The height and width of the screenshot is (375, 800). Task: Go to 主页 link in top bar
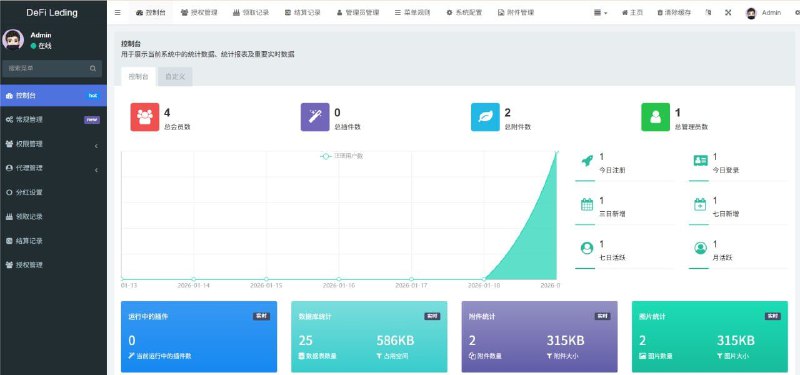click(x=632, y=13)
